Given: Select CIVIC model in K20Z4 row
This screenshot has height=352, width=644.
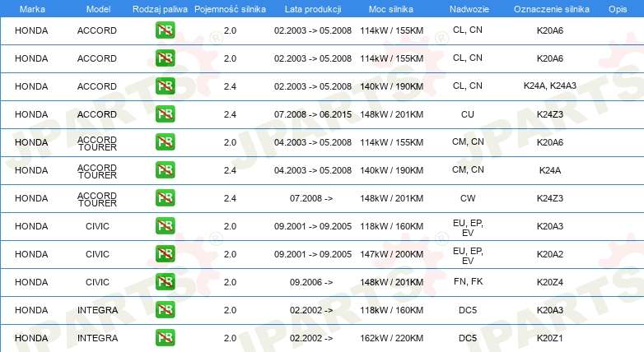Looking at the screenshot, I should pos(97,282).
